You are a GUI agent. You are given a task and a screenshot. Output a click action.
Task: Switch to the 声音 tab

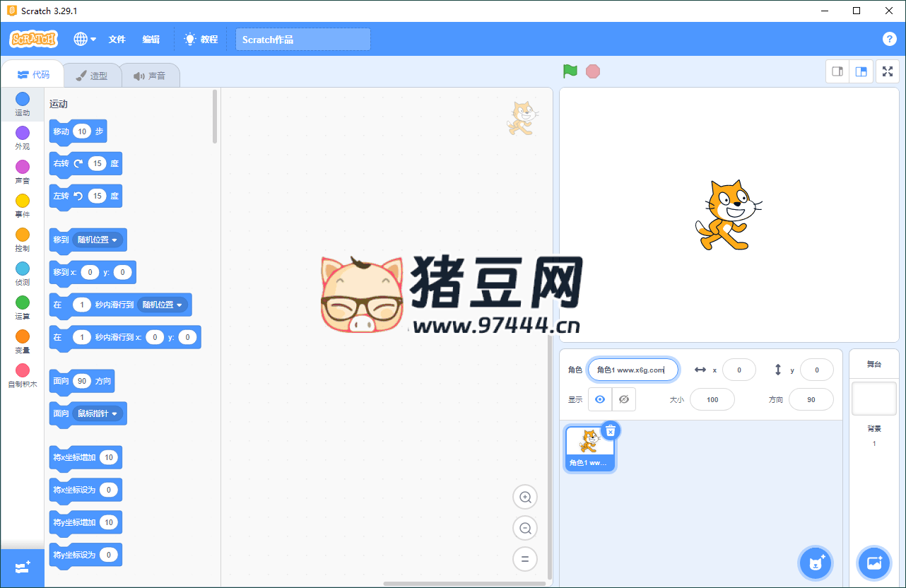pos(150,76)
